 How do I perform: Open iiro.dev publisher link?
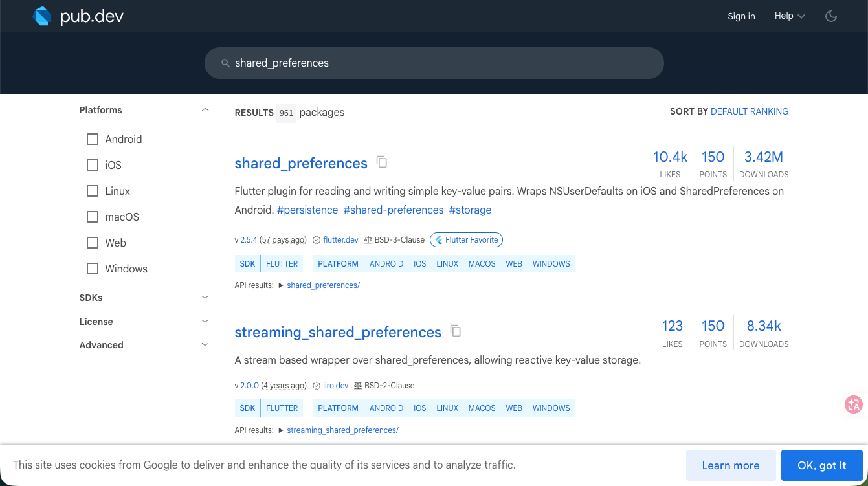coord(336,386)
